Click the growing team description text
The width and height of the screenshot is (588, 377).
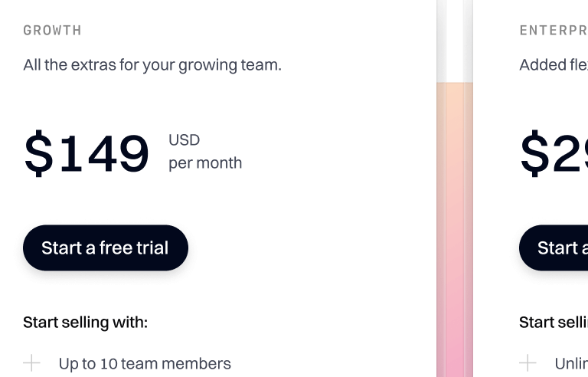point(152,64)
